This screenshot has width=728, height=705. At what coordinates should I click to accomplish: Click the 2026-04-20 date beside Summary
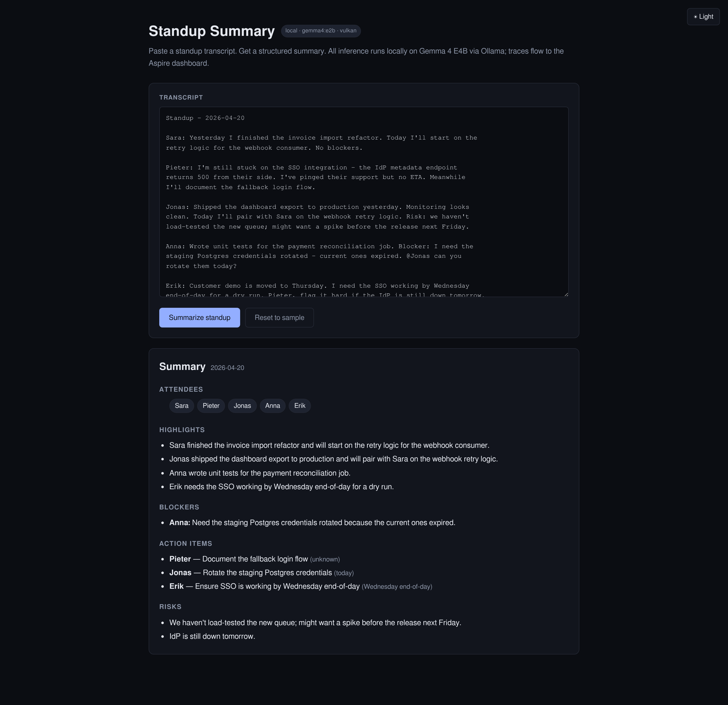[227, 368]
